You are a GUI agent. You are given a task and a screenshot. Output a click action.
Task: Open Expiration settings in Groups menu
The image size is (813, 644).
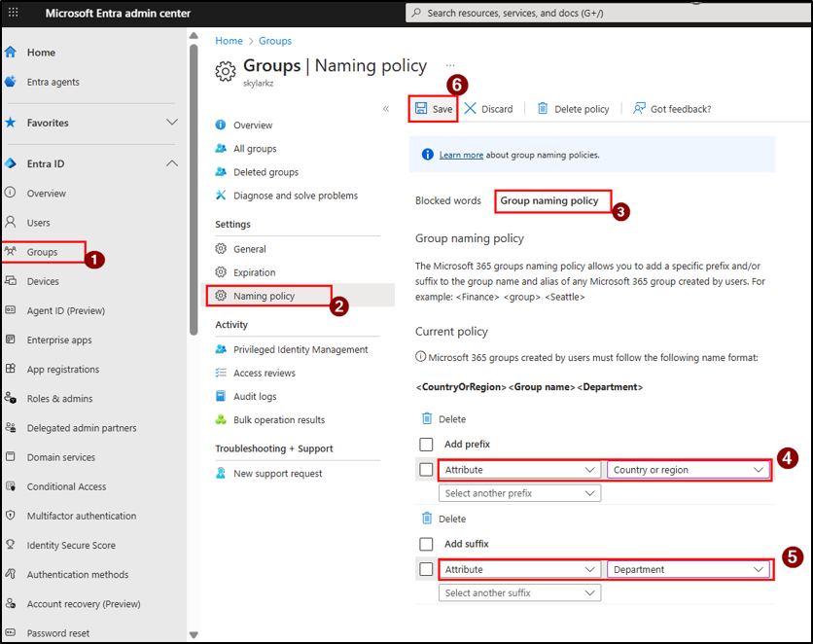254,272
